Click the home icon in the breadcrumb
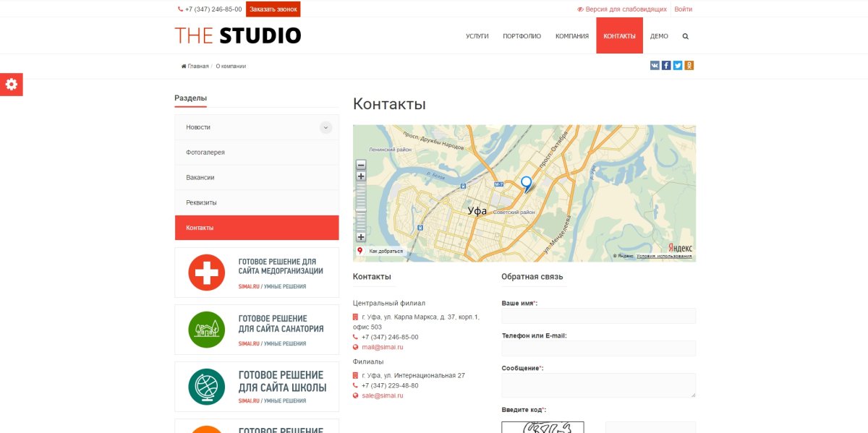The height and width of the screenshot is (433, 868). point(182,66)
